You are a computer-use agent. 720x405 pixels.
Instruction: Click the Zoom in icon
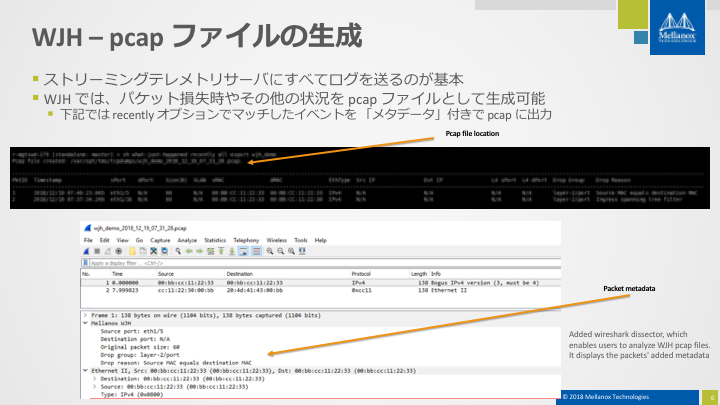click(x=270, y=251)
